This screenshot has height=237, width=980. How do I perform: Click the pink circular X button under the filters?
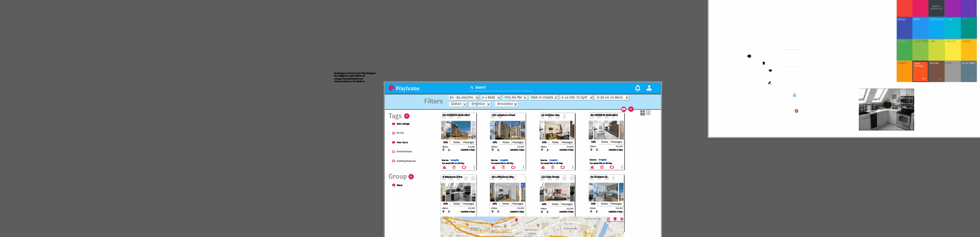631,109
